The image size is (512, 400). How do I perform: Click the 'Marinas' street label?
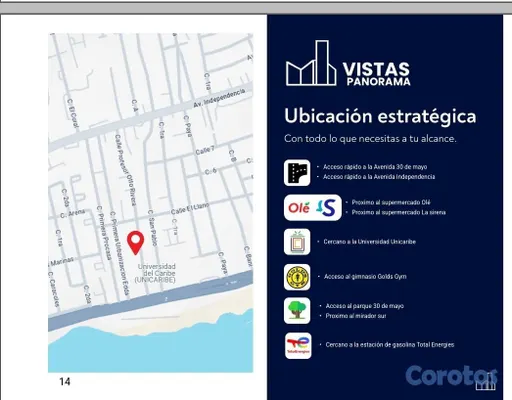pyautogui.click(x=61, y=262)
